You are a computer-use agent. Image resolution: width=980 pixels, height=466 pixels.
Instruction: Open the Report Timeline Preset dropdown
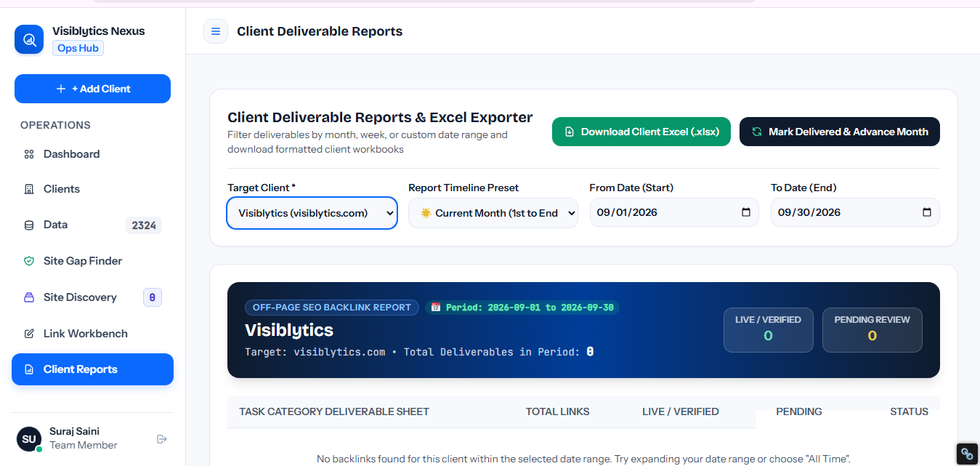(x=493, y=213)
